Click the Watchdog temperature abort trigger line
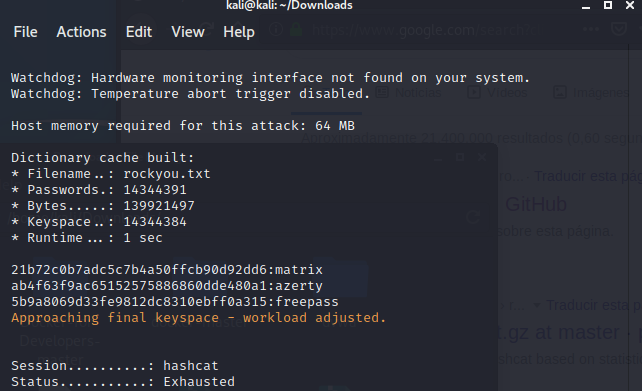The width and height of the screenshot is (642, 391). [190, 94]
